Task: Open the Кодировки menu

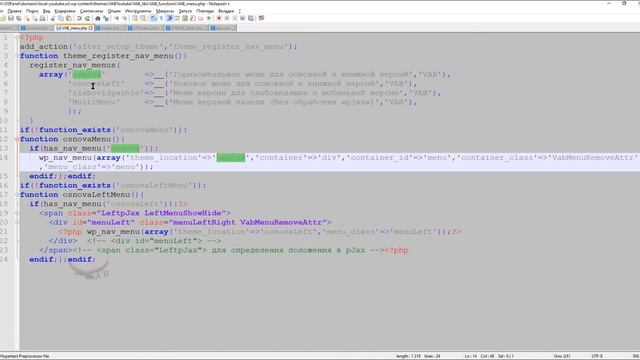Action: point(65,11)
